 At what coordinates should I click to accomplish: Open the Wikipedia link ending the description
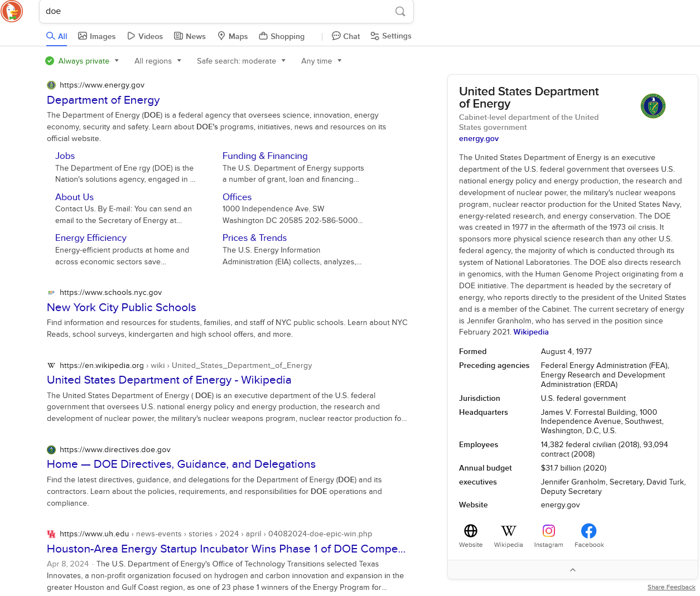click(x=531, y=332)
